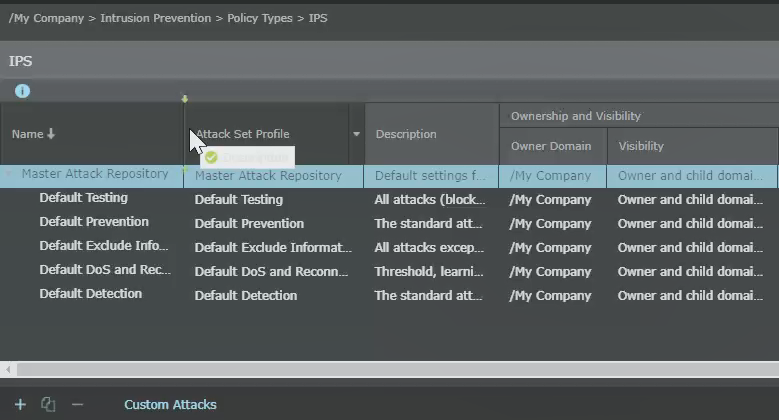The width and height of the screenshot is (779, 420).
Task: Click the IPS panel title
Action: [20, 61]
